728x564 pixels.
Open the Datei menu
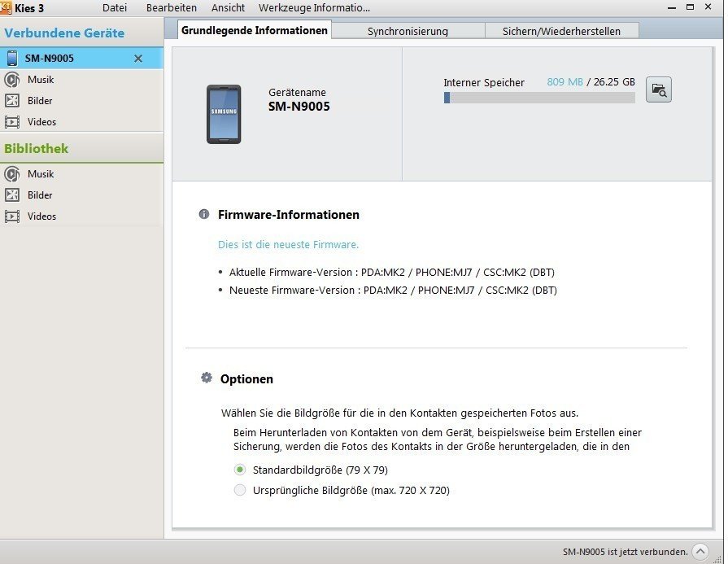pyautogui.click(x=115, y=8)
